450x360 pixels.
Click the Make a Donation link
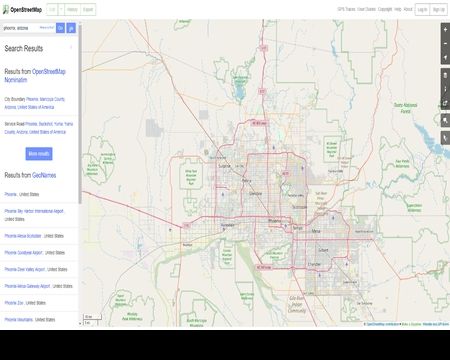412,324
